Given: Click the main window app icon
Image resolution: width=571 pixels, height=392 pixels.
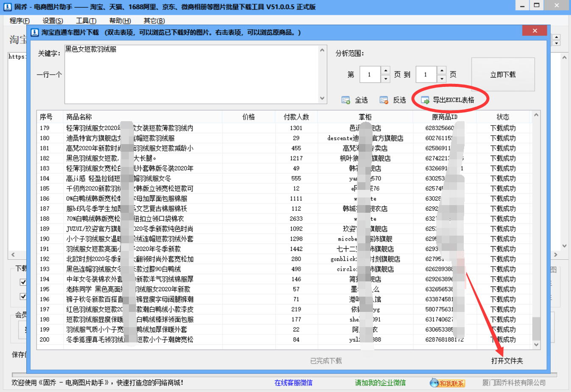Looking at the screenshot, I should [7, 7].
